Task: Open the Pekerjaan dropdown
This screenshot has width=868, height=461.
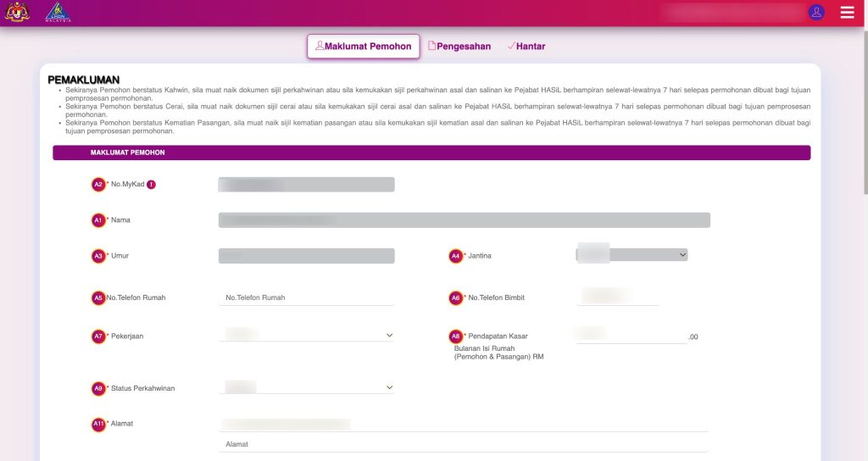Action: [x=306, y=336]
